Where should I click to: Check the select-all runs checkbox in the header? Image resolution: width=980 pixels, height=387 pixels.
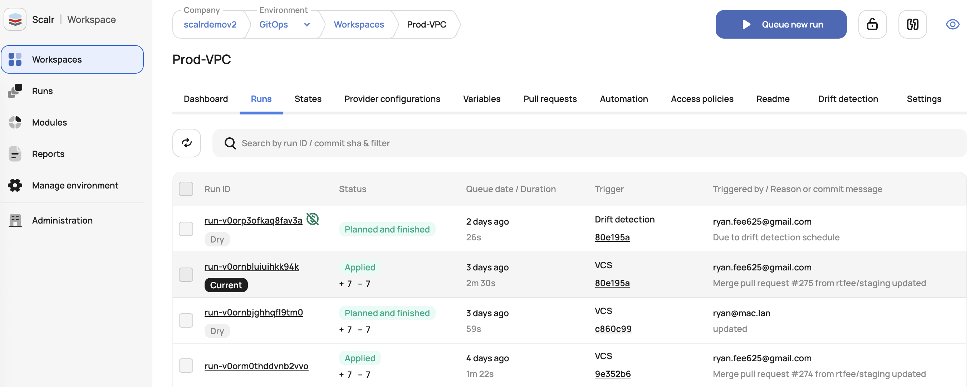[186, 189]
